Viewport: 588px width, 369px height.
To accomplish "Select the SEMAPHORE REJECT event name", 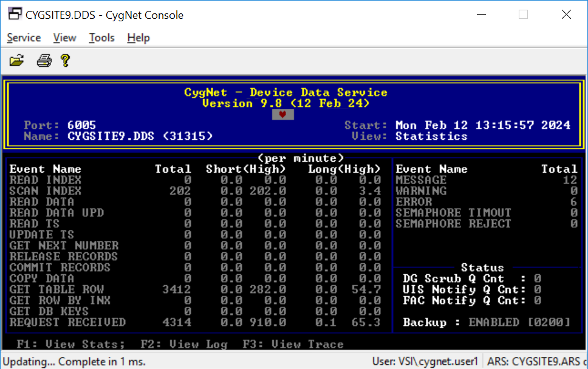I will coord(453,224).
